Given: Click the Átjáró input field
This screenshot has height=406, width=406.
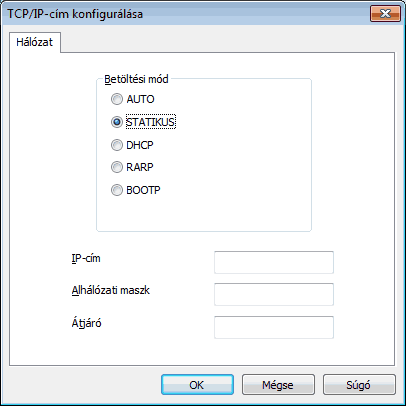Looking at the screenshot, I should pyautogui.click(x=274, y=327).
